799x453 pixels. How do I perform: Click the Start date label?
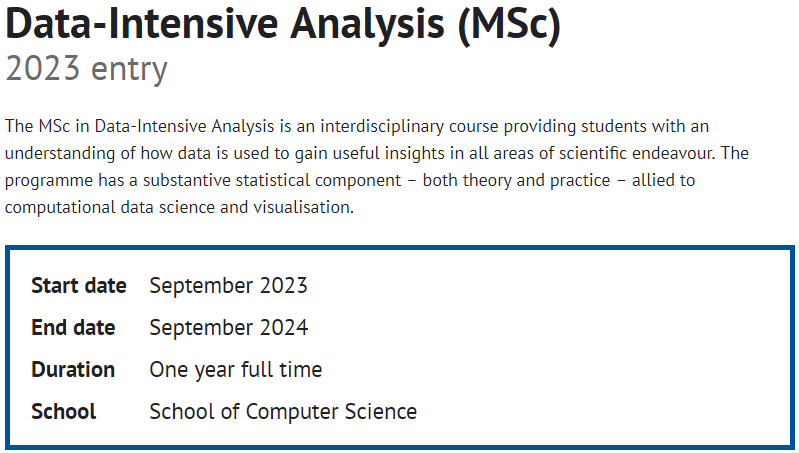(78, 285)
